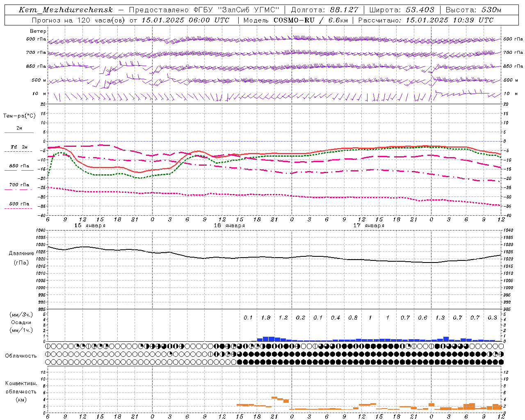Click the computed timestamp 15.01.2025 10:39 UTC
This screenshot has width=525, height=420.
click(450, 20)
